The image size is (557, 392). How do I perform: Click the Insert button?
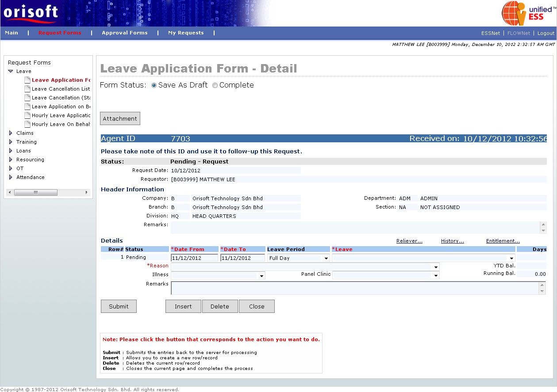coord(183,306)
